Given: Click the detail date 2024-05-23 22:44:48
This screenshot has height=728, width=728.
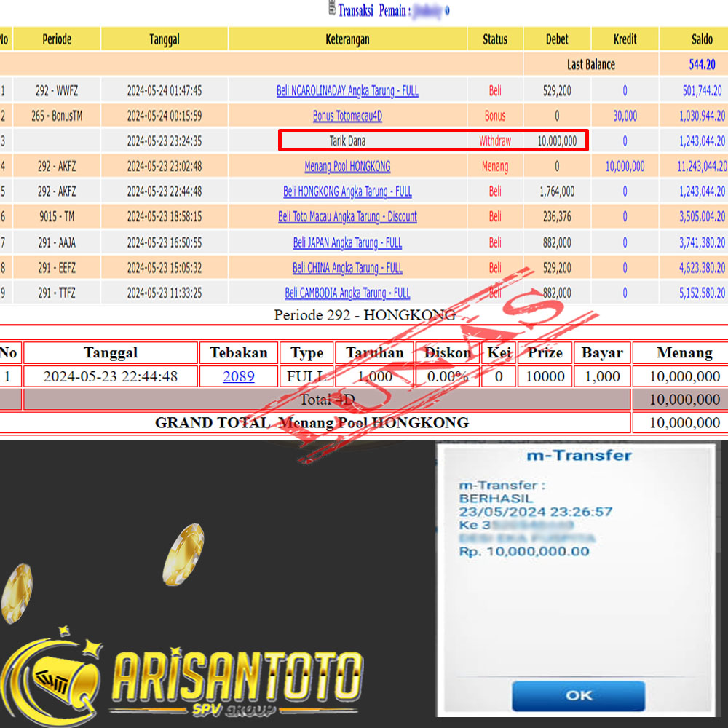Looking at the screenshot, I should (x=111, y=376).
